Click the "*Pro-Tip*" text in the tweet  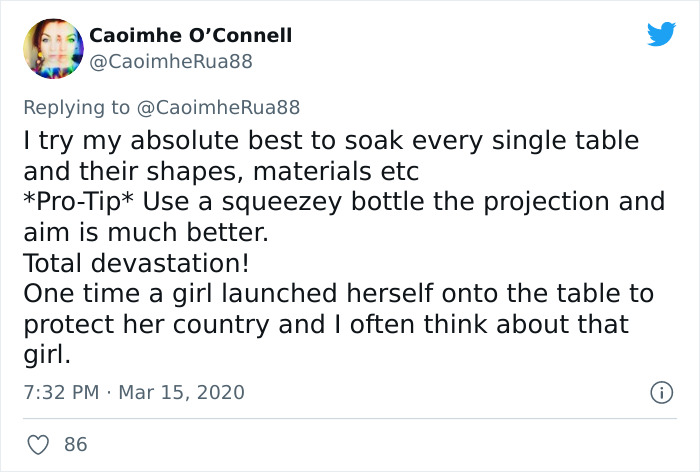pos(78,201)
